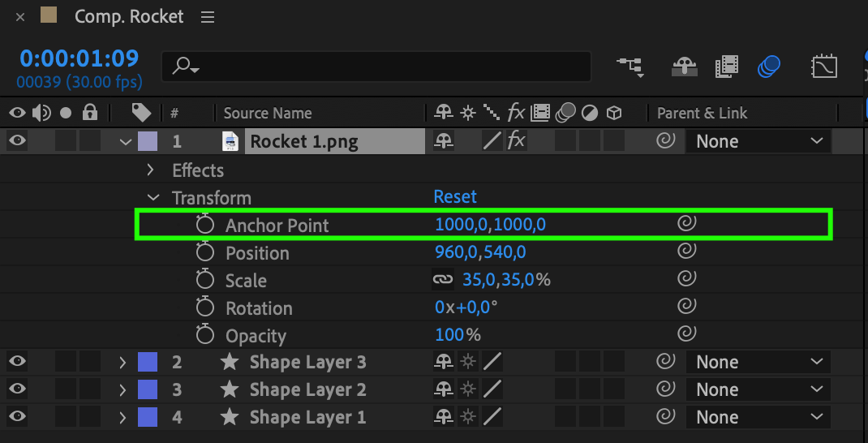Screen dimensions: 868x443
Task: Expand the Effects property group
Action: pyautogui.click(x=150, y=170)
